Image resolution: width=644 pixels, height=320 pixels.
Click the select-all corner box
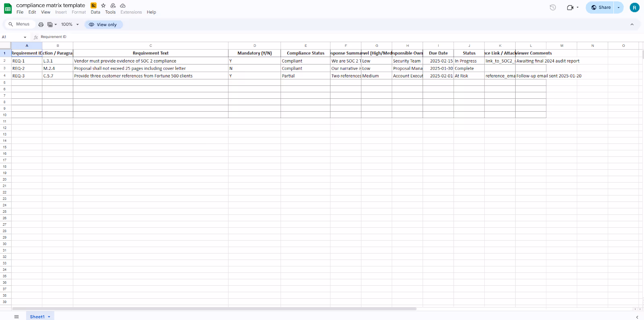(x=5, y=46)
